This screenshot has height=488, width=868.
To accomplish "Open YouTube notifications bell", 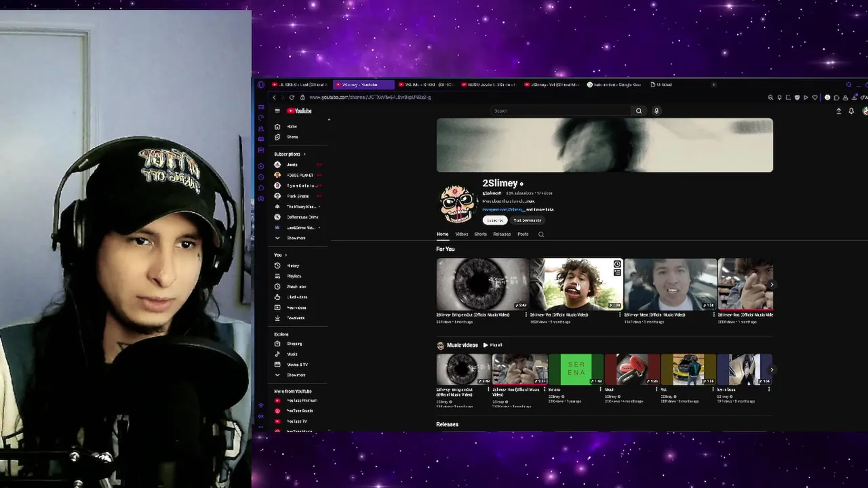I will (x=851, y=111).
